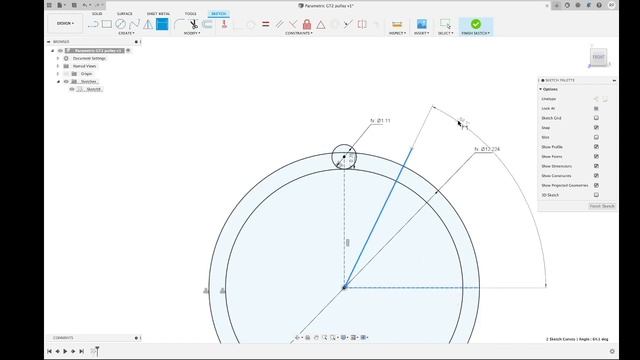Image resolution: width=640 pixels, height=360 pixels.
Task: Open the Design workspace dropdown
Action: [x=65, y=23]
